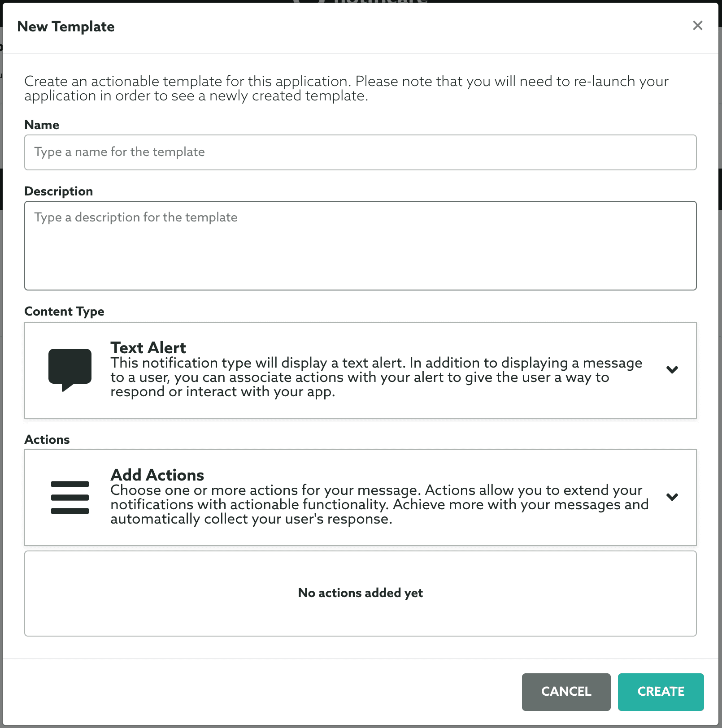Click the three-line menu icon beside Add Actions

[70, 497]
